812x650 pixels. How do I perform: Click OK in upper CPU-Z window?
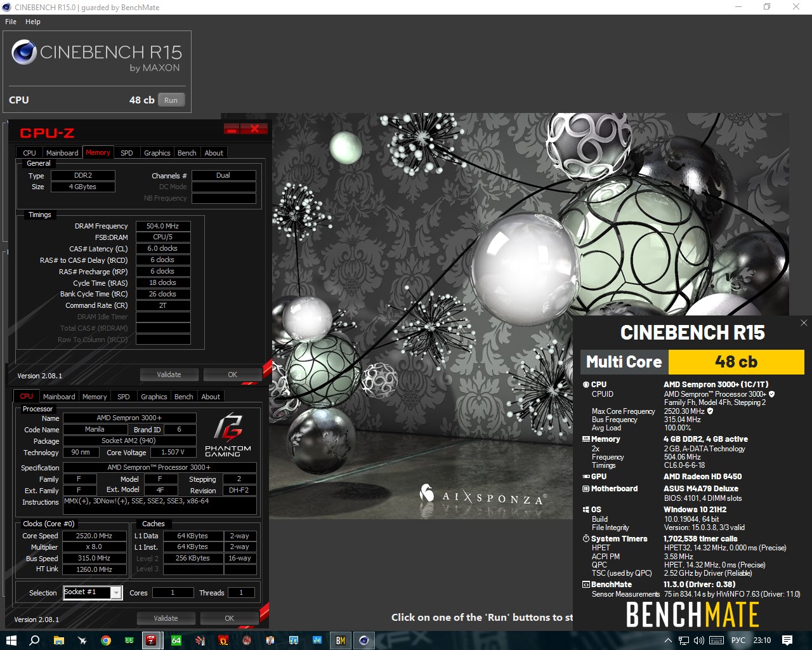click(232, 375)
